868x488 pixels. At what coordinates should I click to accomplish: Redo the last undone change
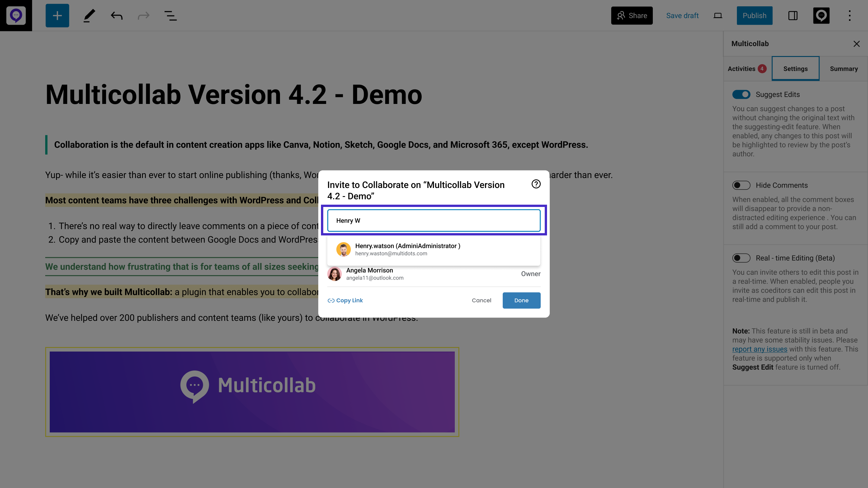coord(143,15)
